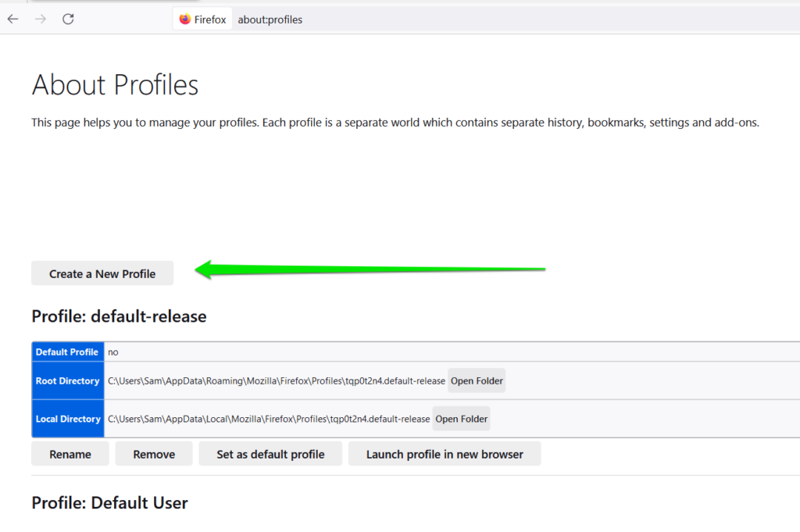Go back using the back arrow
Viewport: 800px width, 532px height.
[12, 20]
